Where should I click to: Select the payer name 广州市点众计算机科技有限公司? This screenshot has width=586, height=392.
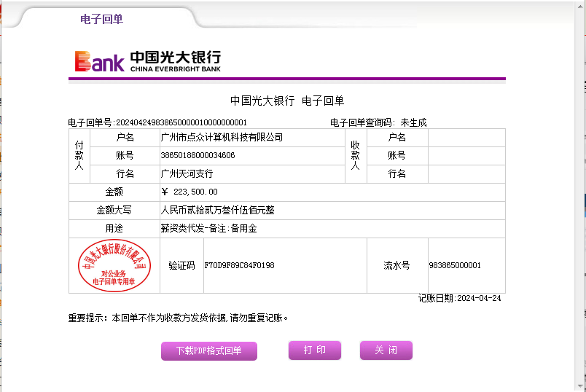tap(222, 138)
